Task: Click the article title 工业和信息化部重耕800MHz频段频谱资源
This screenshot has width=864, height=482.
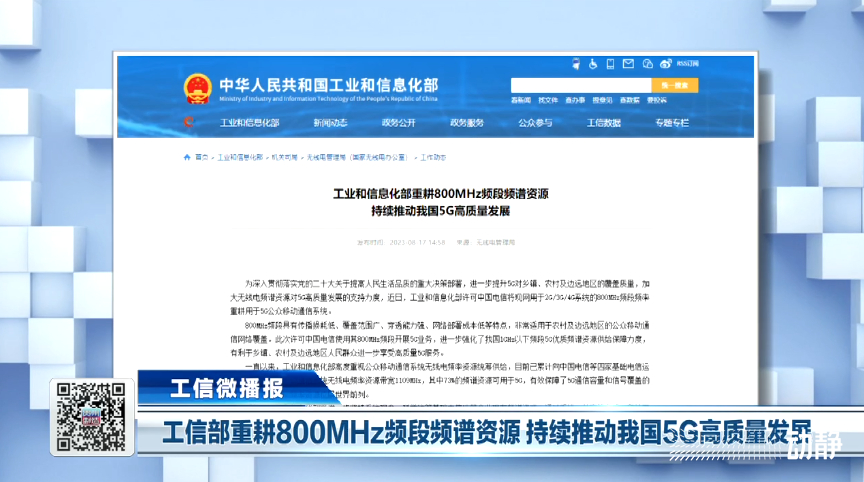Action: point(441,194)
